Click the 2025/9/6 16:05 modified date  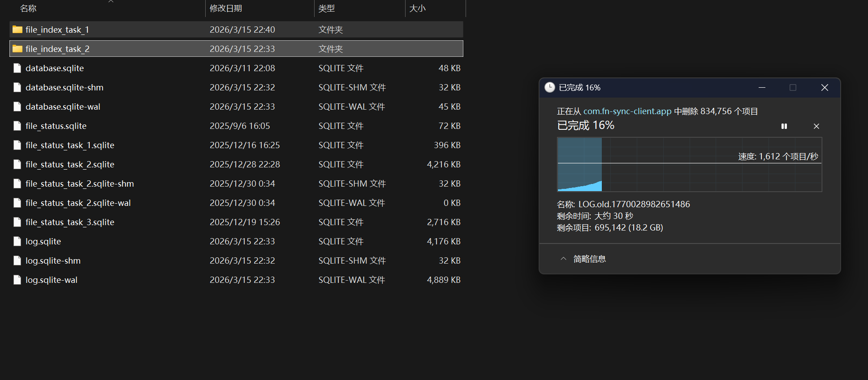(x=240, y=126)
